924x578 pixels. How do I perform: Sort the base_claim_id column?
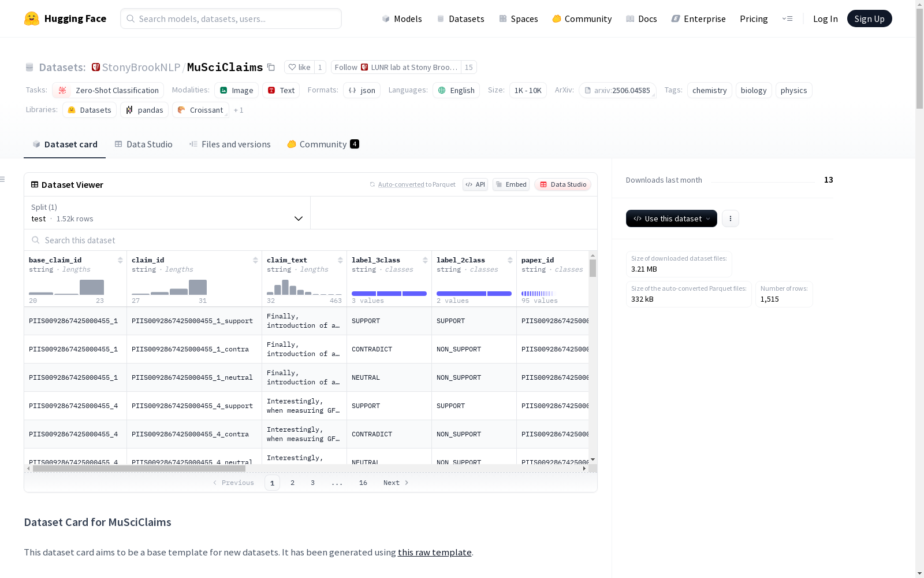click(x=120, y=260)
